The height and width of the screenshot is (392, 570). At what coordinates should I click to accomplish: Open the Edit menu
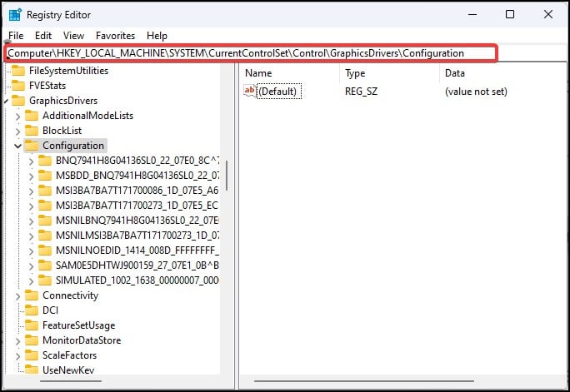click(43, 36)
